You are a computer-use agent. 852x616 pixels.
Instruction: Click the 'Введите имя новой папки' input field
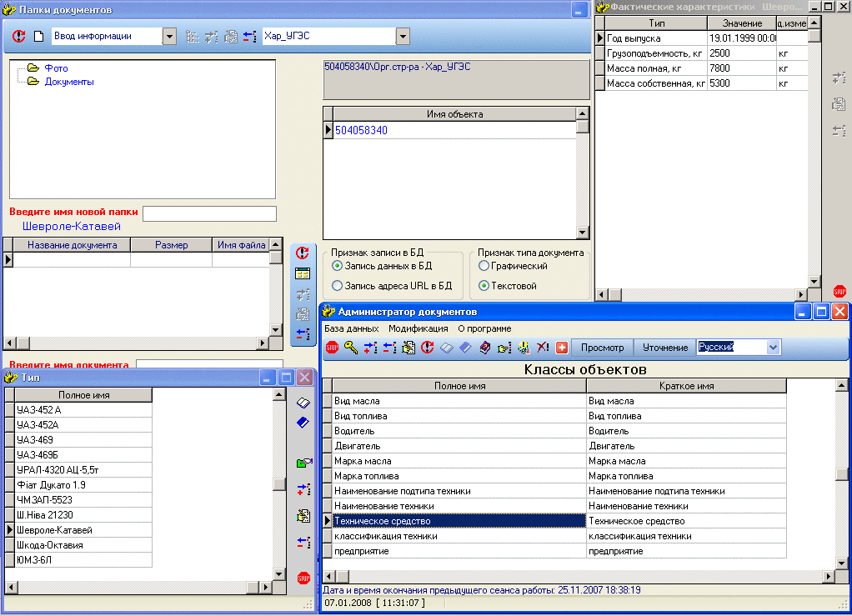[x=209, y=214]
